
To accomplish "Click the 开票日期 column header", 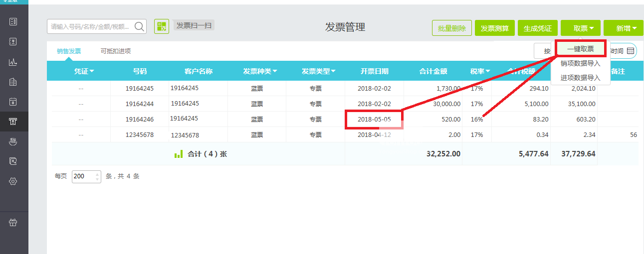I will click(374, 71).
